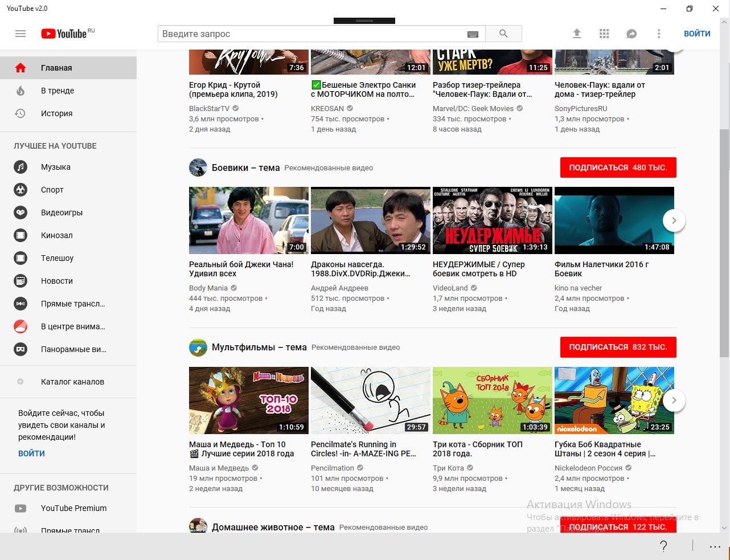The width and height of the screenshot is (730, 560).
Task: Click the Мультфильмы – тема heading
Action: pos(259,347)
